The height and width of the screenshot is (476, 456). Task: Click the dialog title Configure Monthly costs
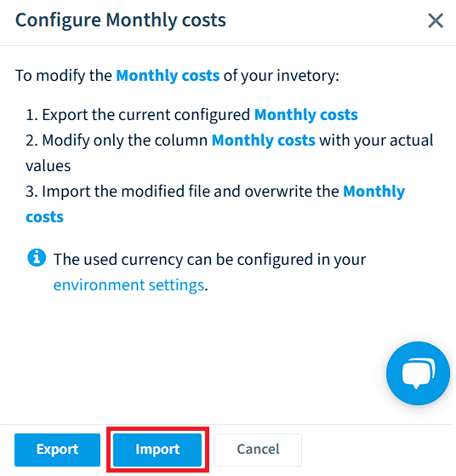[121, 20]
